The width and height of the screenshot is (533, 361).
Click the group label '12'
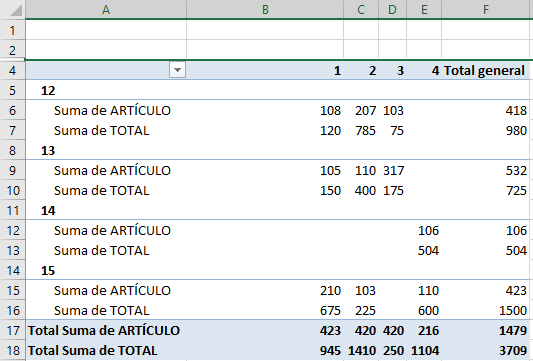(48, 90)
